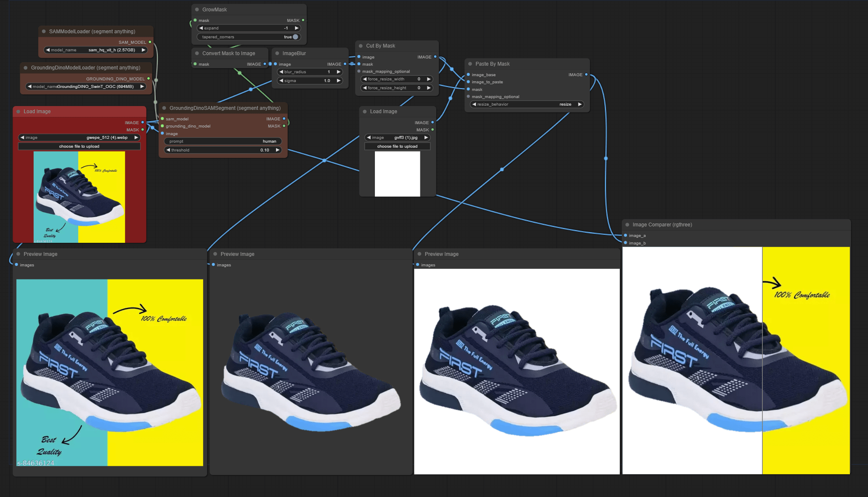The image size is (868, 497).
Task: Click mask_mapping_optional port on Cut By Mask
Action: (x=359, y=72)
